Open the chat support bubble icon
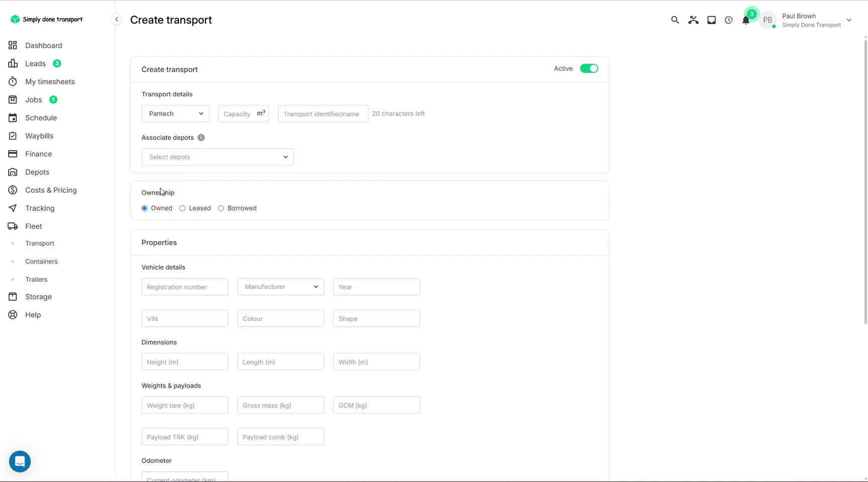This screenshot has height=482, width=868. (20, 461)
